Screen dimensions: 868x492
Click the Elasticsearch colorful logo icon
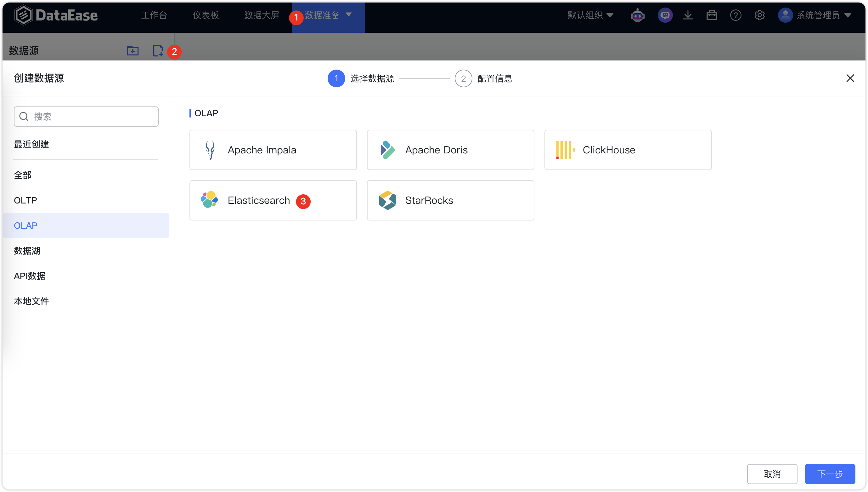(x=209, y=200)
